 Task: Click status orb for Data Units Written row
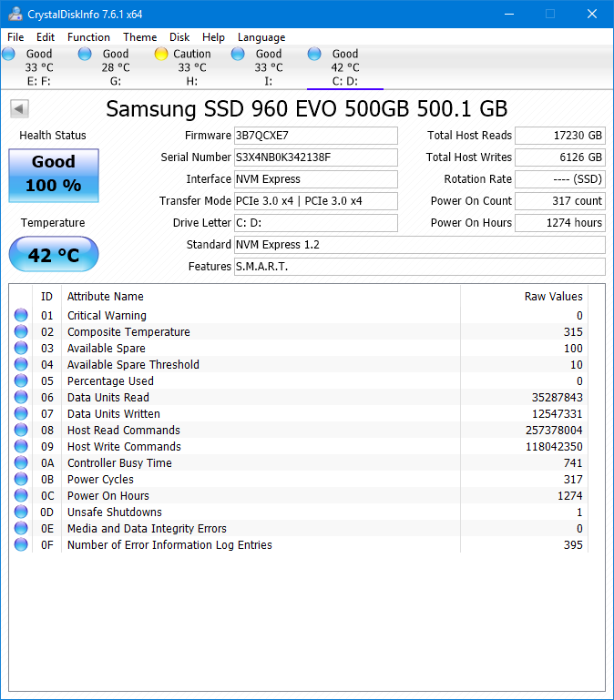21,413
